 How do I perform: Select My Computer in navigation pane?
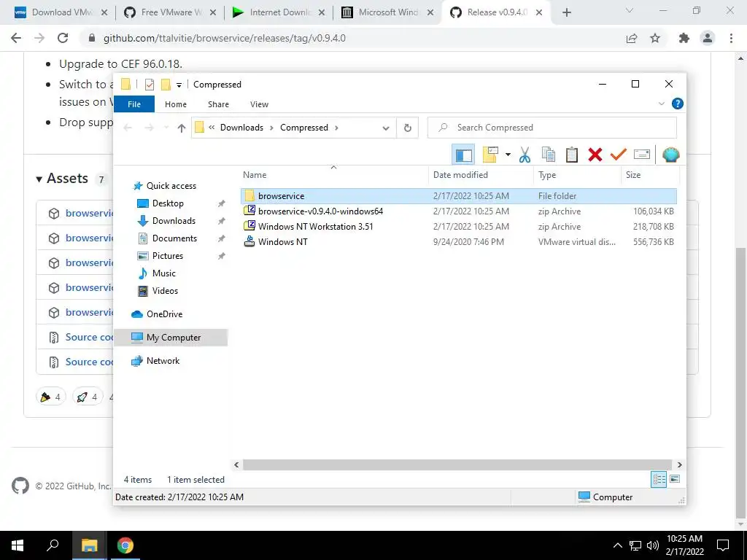pyautogui.click(x=171, y=338)
